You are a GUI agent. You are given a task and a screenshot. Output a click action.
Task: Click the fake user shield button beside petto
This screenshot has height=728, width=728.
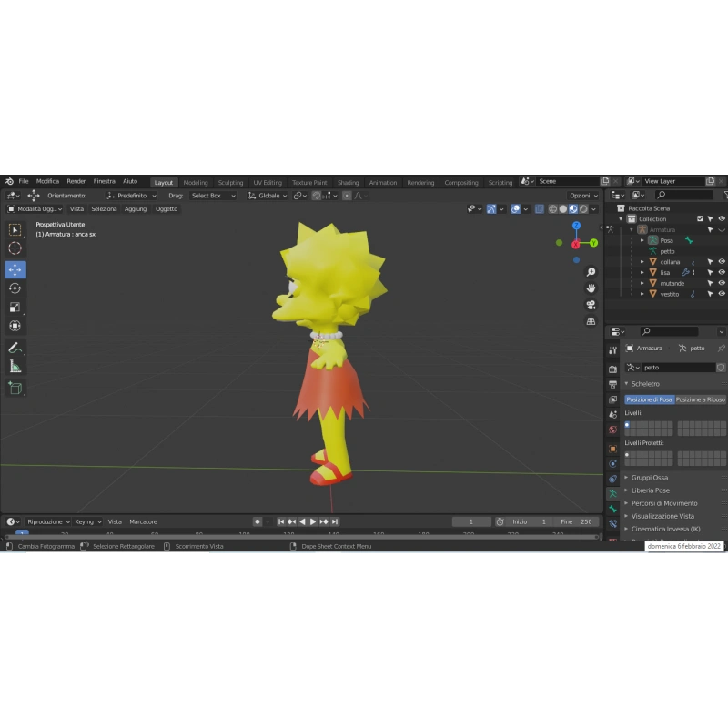click(721, 368)
